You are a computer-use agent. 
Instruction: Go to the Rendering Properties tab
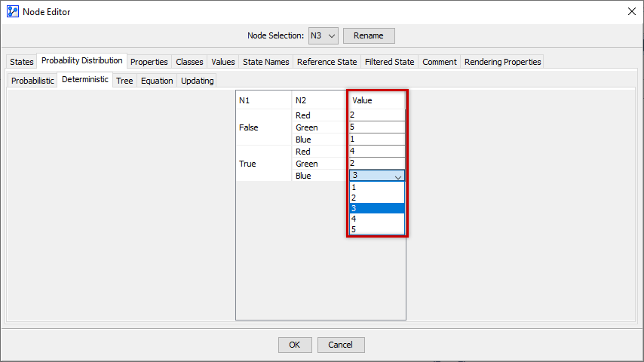click(x=502, y=62)
